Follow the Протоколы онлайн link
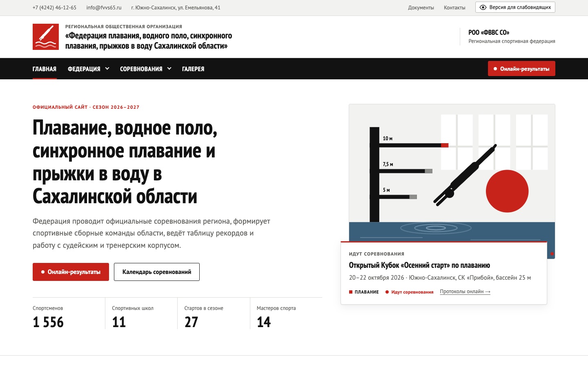Image resolution: width=588 pixels, height=368 pixels. [x=465, y=292]
